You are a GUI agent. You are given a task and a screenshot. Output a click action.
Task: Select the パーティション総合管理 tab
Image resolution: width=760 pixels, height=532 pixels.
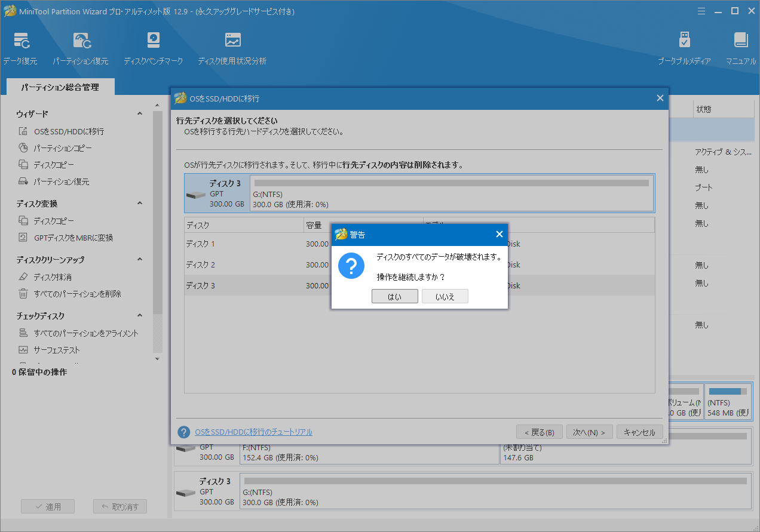(x=60, y=87)
